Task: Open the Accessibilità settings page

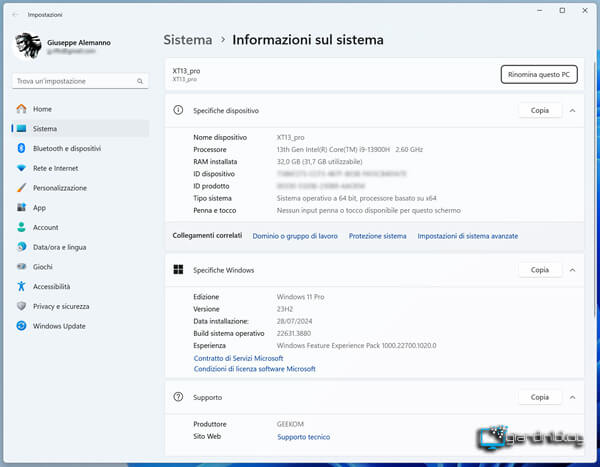Action: 80,286
